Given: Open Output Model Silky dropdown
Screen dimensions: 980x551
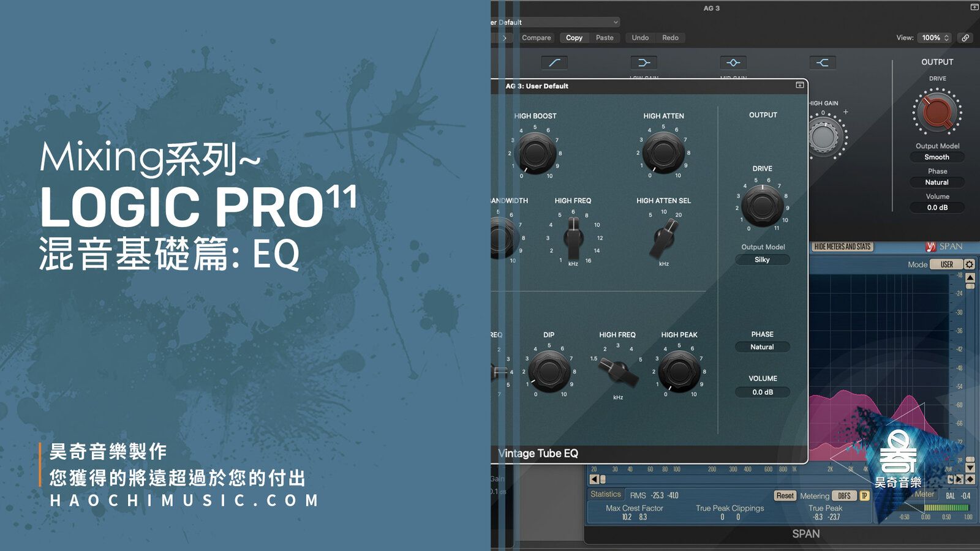Looking at the screenshot, I should 763,260.
